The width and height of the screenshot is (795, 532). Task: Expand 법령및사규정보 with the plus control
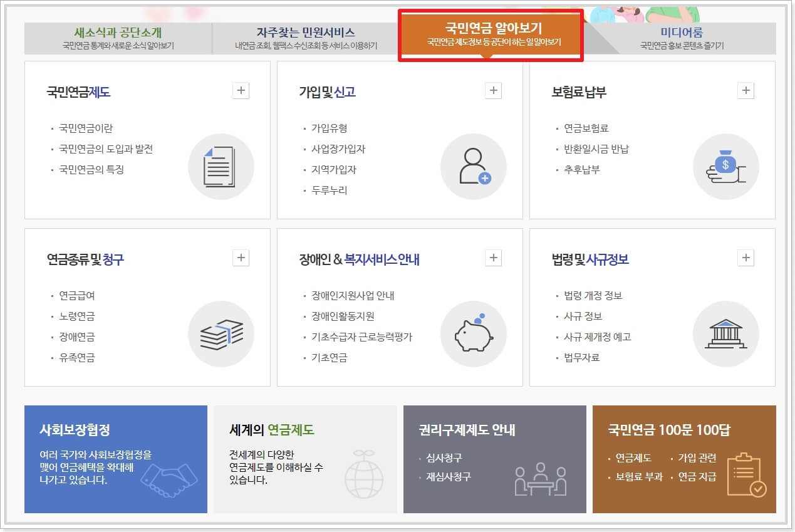[746, 257]
